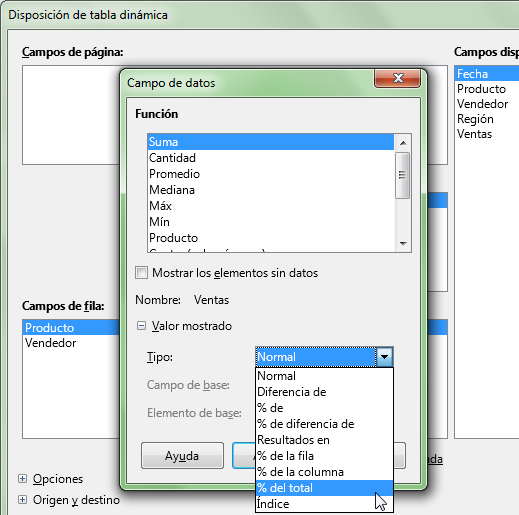Select Mediana function
The width and height of the screenshot is (519, 515).
pyautogui.click(x=271, y=190)
